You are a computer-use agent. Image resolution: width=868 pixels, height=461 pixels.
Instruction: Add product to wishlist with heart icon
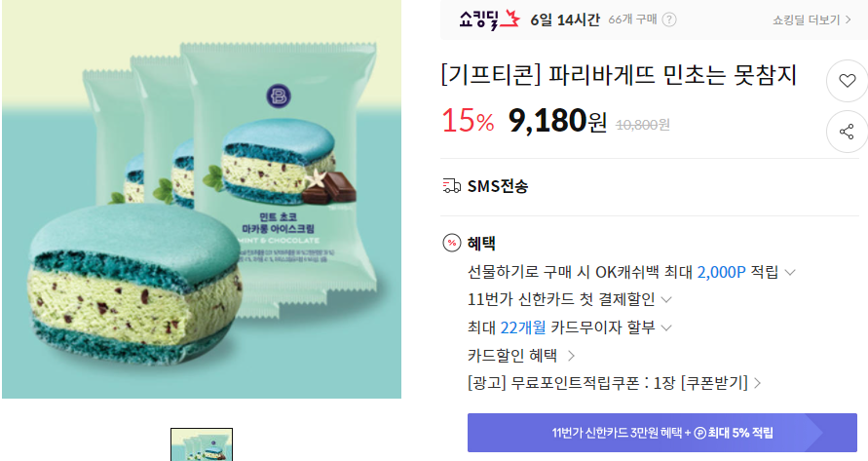[x=847, y=81]
